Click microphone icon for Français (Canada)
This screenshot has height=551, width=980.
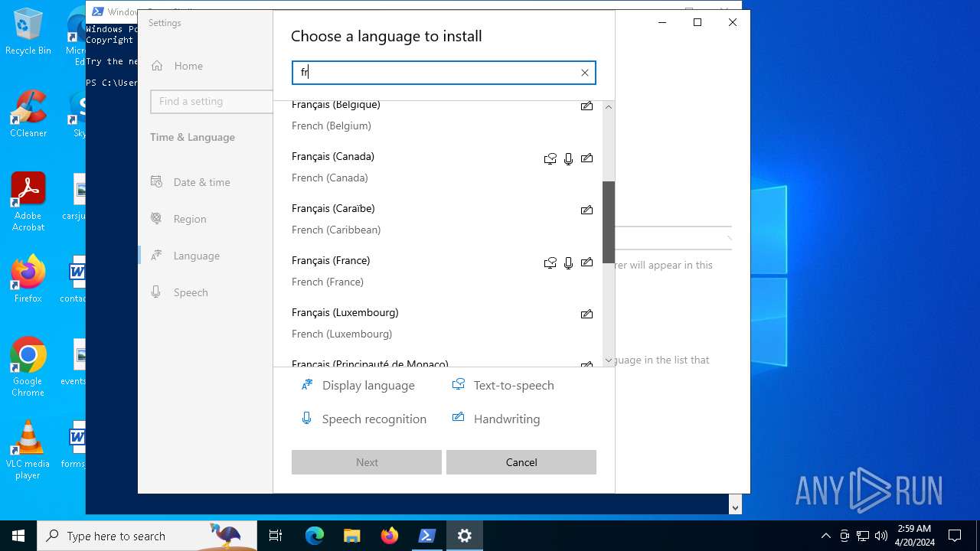[568, 158]
